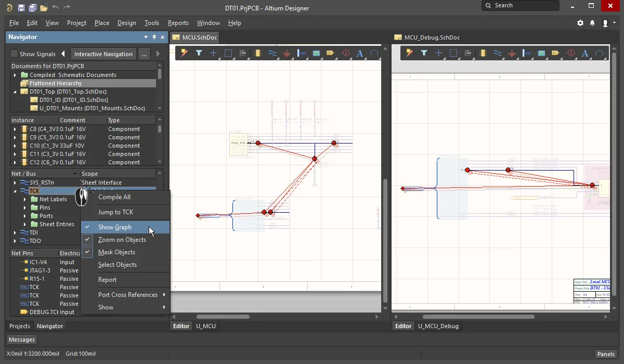Image resolution: width=624 pixels, height=364 pixels.
Task: Choose Jump to TCK
Action: (x=125, y=212)
